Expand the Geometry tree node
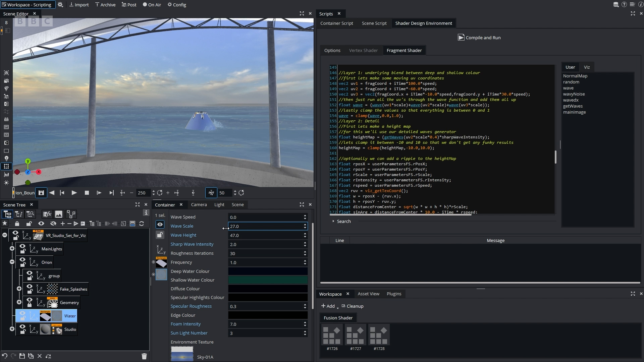The image size is (644, 362). [x=19, y=302]
